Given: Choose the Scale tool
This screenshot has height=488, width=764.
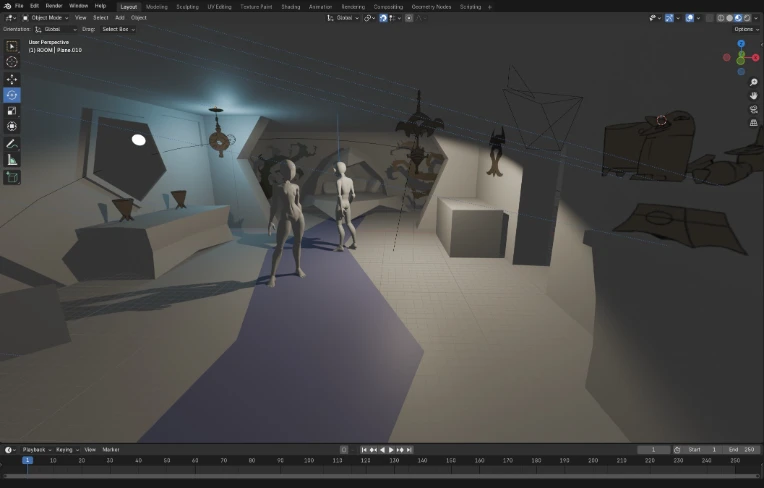Looking at the screenshot, I should click(x=12, y=111).
